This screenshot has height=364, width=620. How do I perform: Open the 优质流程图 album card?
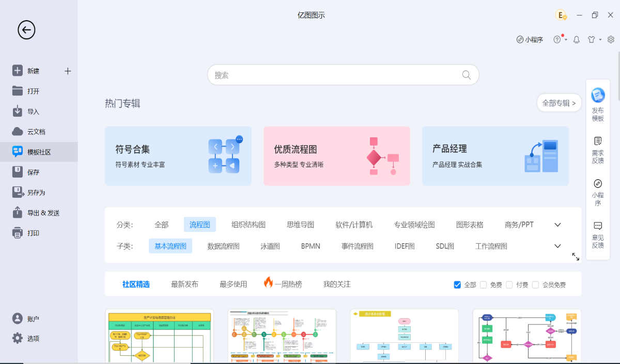click(x=337, y=156)
